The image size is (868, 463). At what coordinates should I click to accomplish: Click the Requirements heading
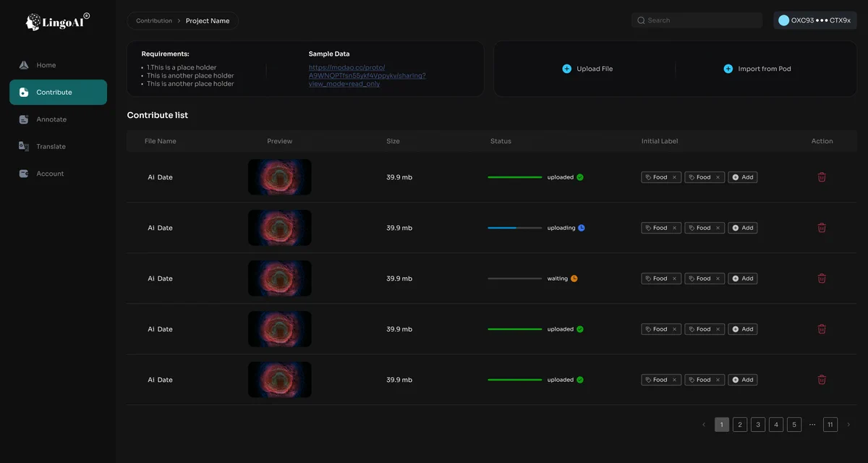pos(166,54)
